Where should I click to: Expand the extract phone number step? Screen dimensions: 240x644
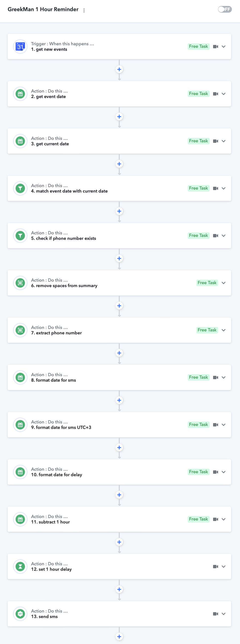pos(223,330)
